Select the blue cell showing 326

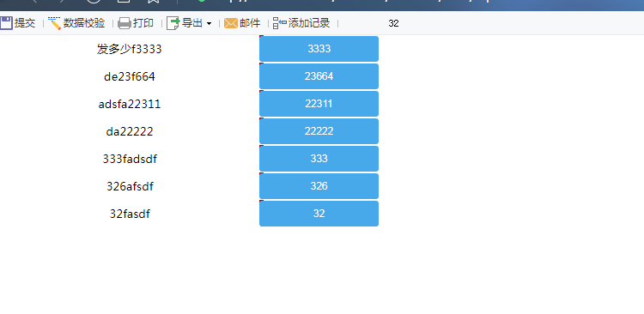(x=319, y=186)
